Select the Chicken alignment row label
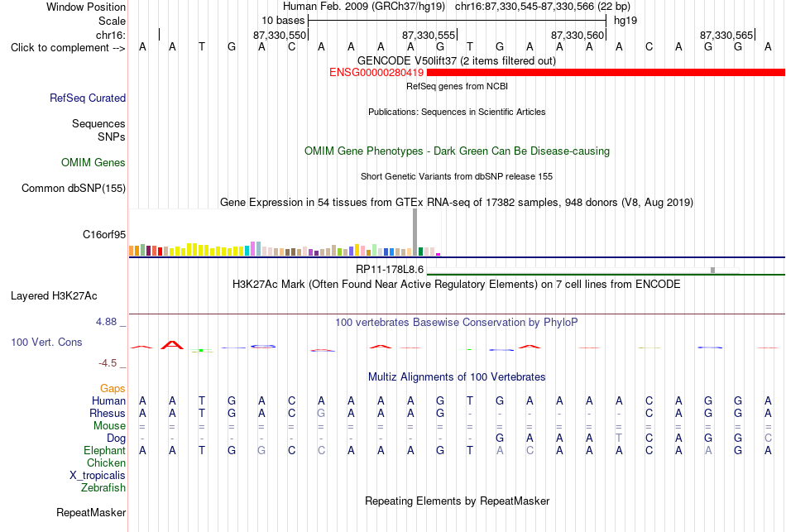This screenshot has height=532, width=786. pos(106,463)
